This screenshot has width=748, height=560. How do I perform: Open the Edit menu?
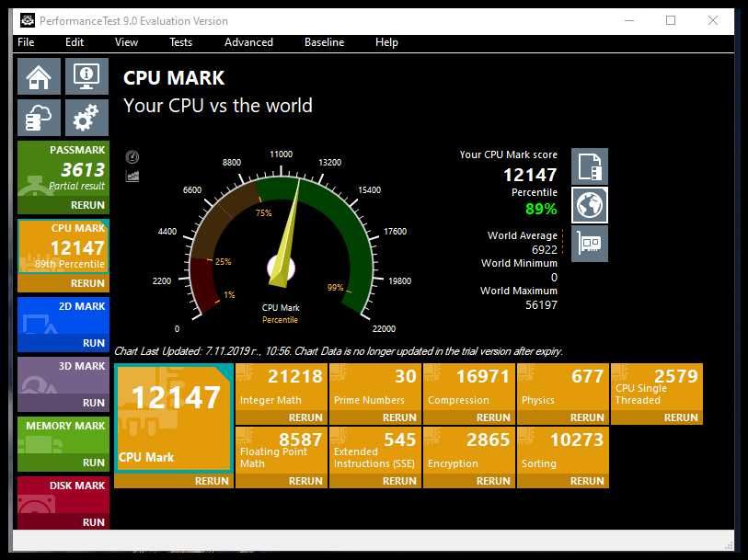[x=75, y=42]
